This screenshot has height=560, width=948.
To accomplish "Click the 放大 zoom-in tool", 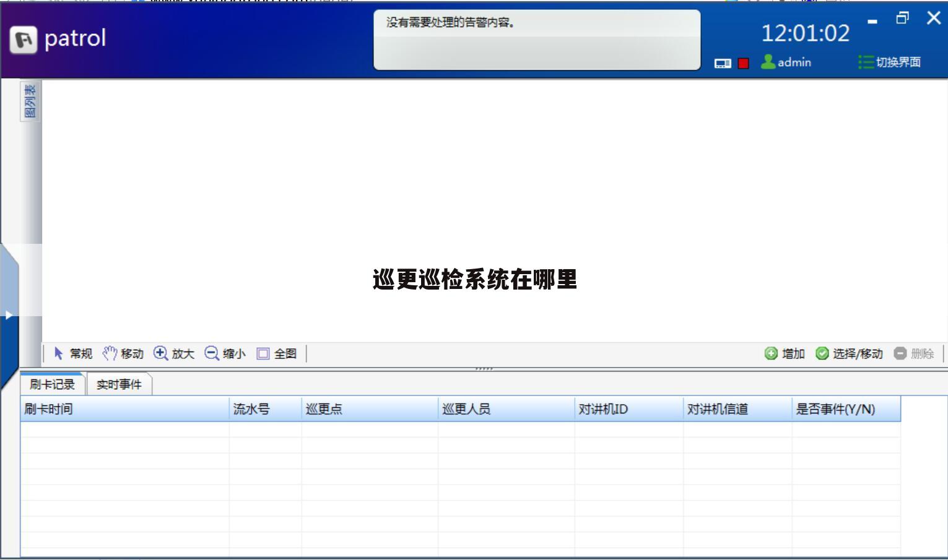I will [x=174, y=353].
